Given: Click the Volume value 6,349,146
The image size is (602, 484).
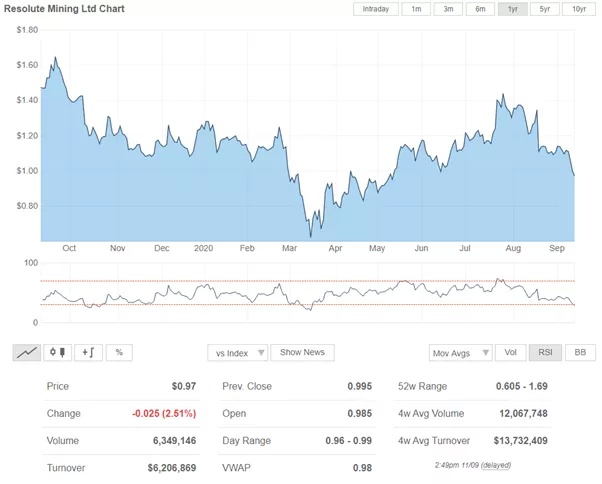Looking at the screenshot, I should point(174,441).
